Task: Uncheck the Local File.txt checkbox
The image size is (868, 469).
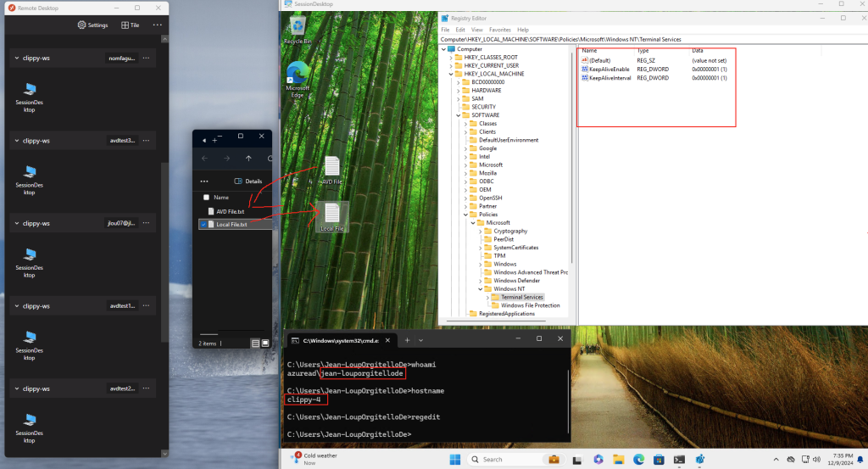Action: 203,224
